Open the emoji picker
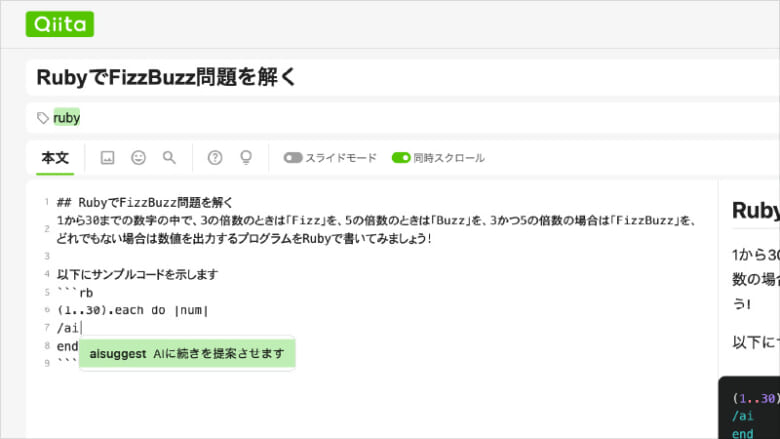This screenshot has width=780, height=439. point(138,158)
